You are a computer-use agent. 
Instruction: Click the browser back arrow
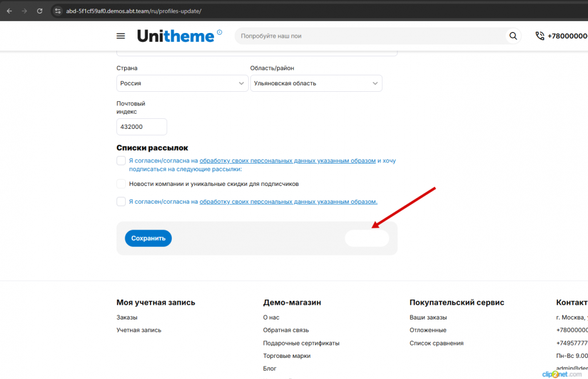pyautogui.click(x=9, y=10)
